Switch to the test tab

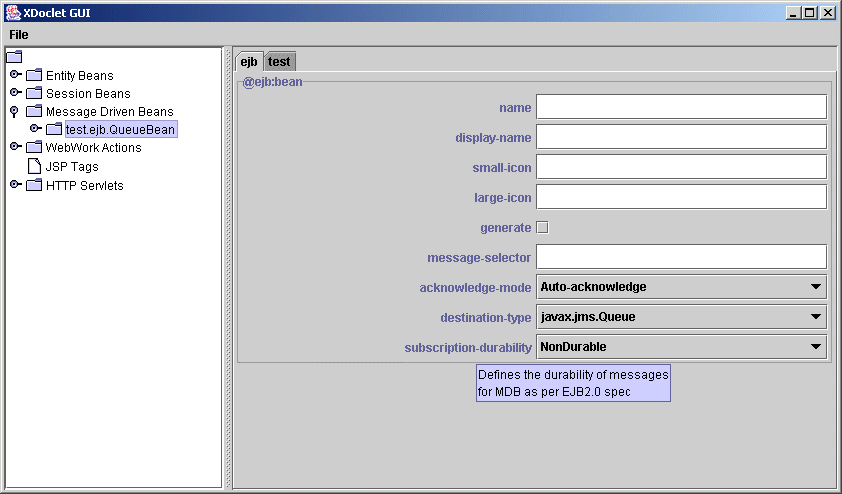tap(279, 62)
